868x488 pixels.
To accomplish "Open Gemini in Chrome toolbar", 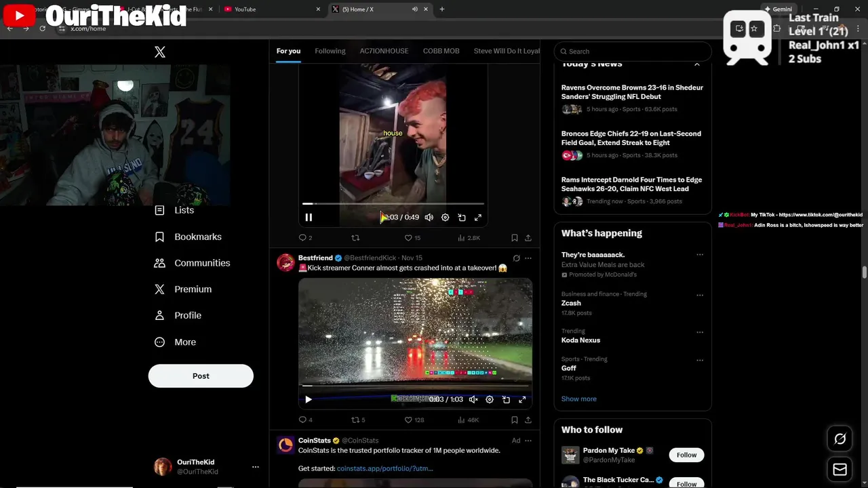I will point(778,9).
